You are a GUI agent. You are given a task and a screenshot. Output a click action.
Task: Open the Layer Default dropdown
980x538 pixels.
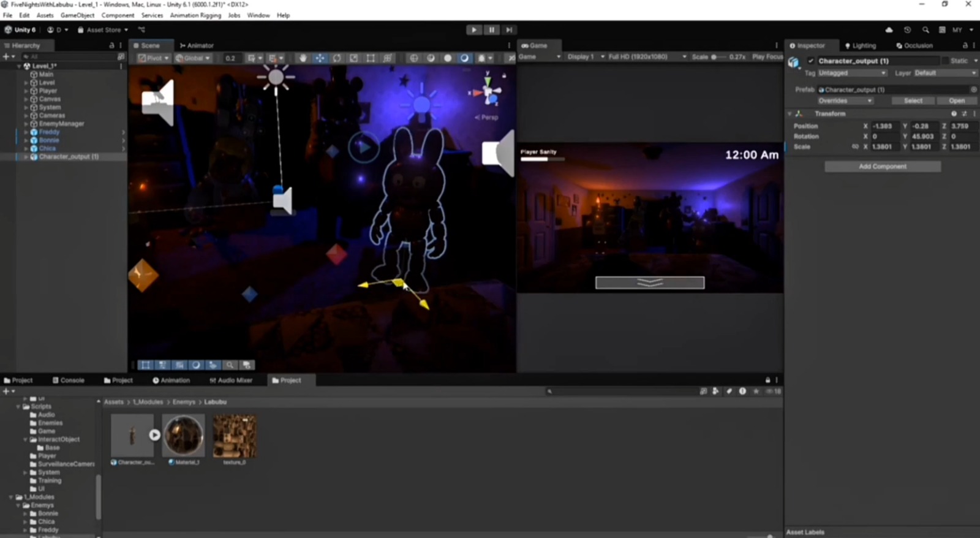945,73
